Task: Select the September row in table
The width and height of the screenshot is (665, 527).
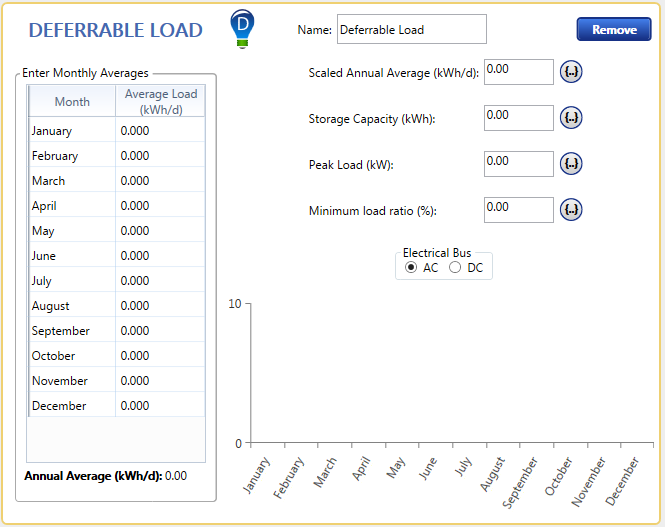Action: click(72, 331)
